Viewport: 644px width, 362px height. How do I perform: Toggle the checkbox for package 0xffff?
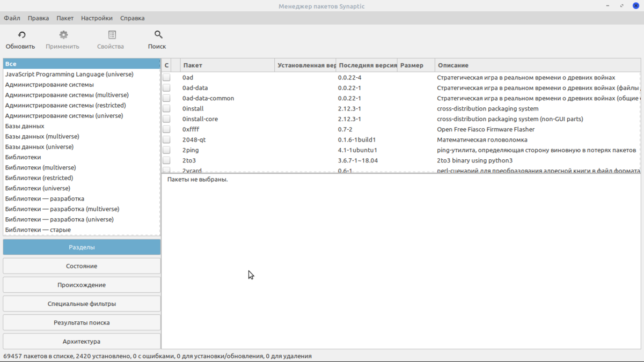pyautogui.click(x=166, y=129)
